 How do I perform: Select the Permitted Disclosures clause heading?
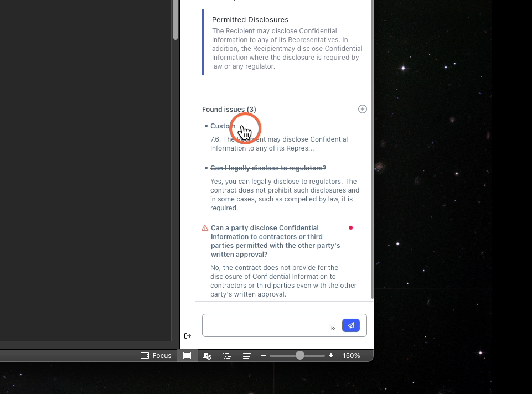pos(250,20)
